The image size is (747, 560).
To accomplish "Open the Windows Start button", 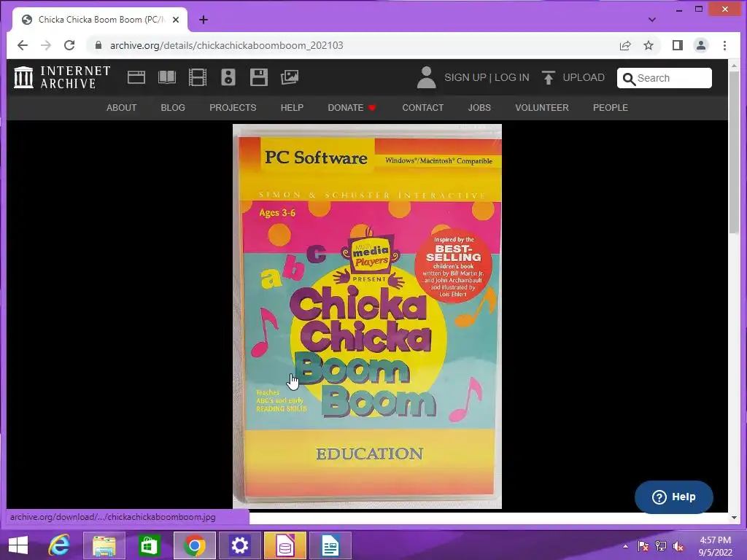I will pyautogui.click(x=18, y=545).
